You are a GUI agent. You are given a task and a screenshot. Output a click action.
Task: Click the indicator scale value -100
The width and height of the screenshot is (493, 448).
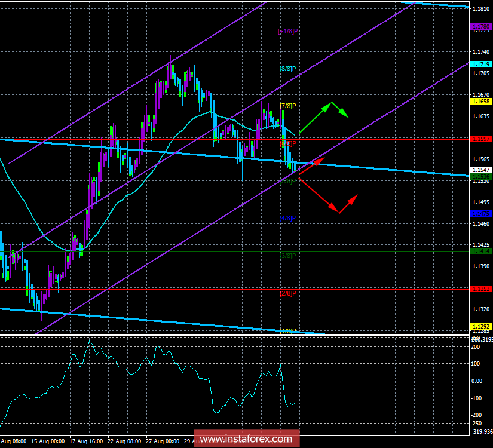coord(477,398)
